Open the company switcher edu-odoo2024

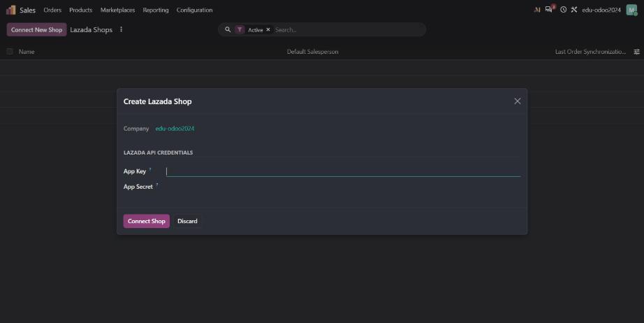[601, 10]
